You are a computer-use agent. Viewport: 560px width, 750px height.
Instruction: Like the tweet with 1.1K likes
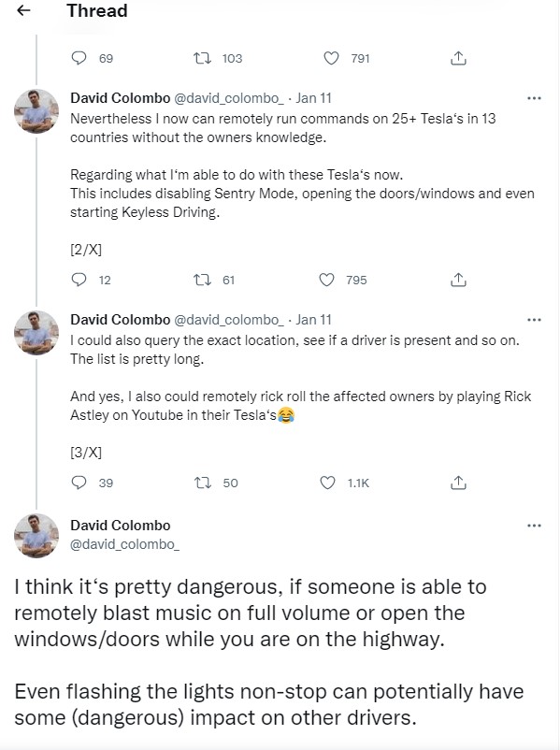(x=328, y=483)
